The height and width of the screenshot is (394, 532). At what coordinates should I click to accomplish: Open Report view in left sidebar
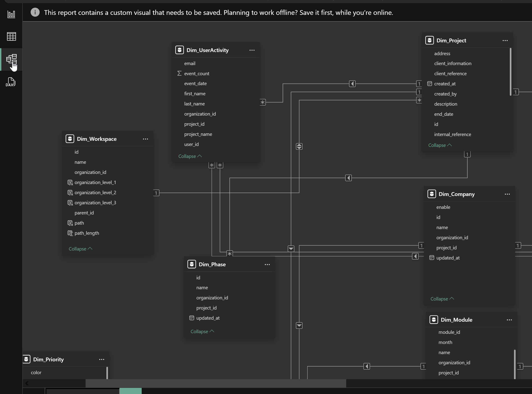[11, 14]
